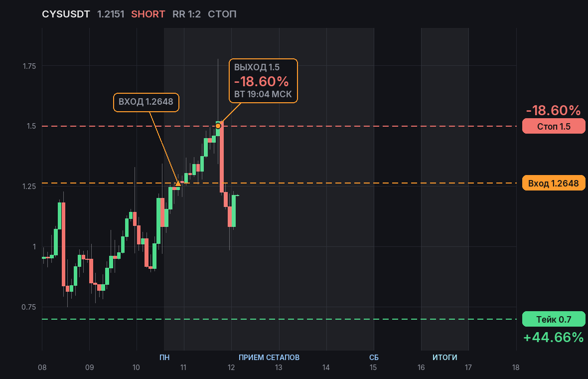The width and height of the screenshot is (588, 379).
Task: Select the ВЫХОД 1.5 callout box
Action: pyautogui.click(x=263, y=81)
